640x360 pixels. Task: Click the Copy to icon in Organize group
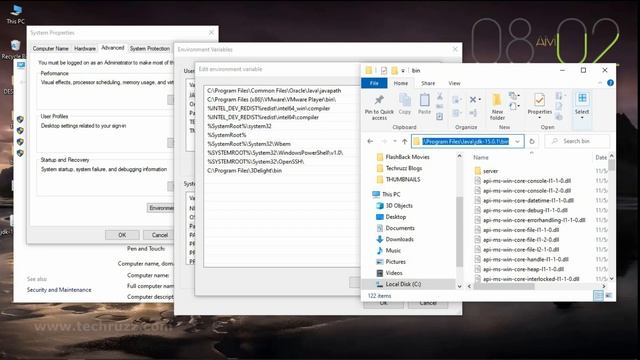point(457,113)
